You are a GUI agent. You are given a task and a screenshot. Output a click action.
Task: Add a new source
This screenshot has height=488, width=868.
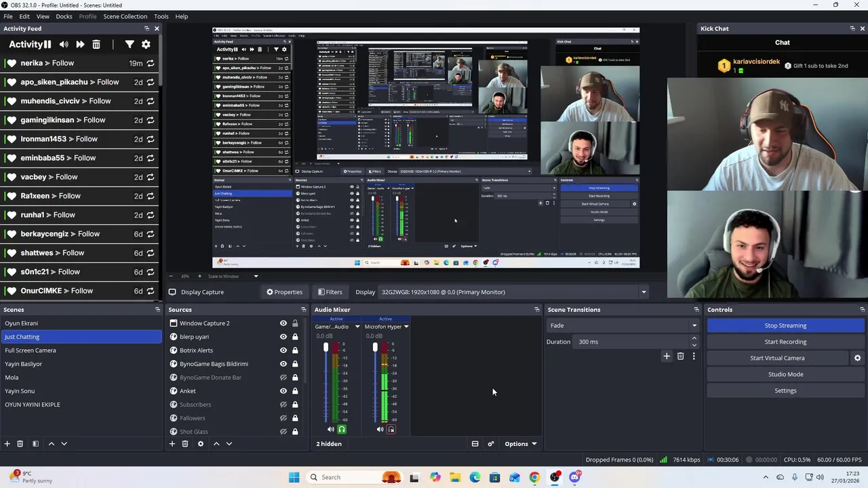[172, 444]
